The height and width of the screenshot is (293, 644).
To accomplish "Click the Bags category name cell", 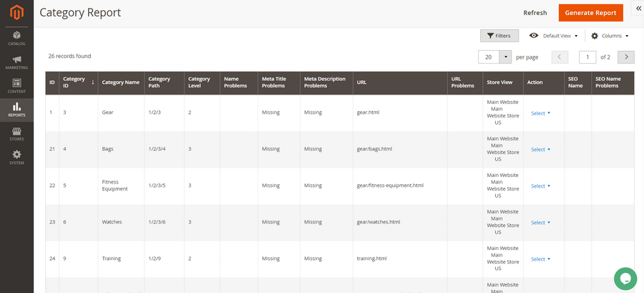I will 121,150.
